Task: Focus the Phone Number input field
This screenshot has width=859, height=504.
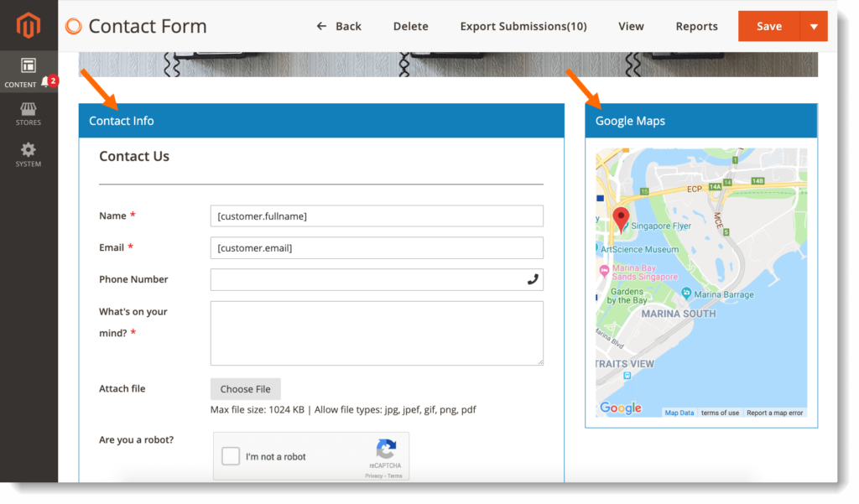Action: tap(377, 279)
